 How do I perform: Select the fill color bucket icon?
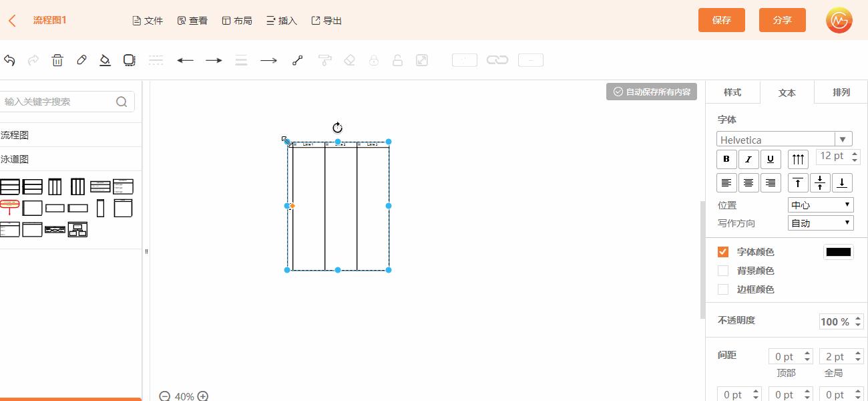(105, 60)
